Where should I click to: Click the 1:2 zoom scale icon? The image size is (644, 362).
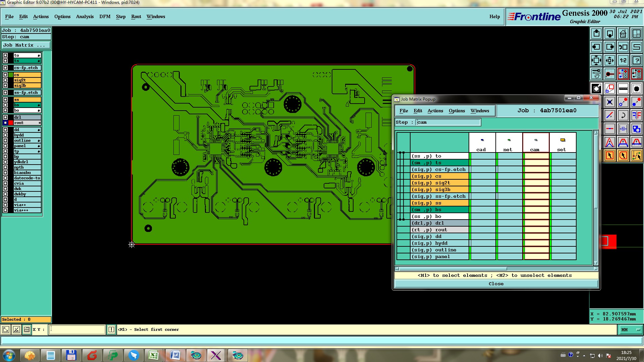pyautogui.click(x=623, y=61)
